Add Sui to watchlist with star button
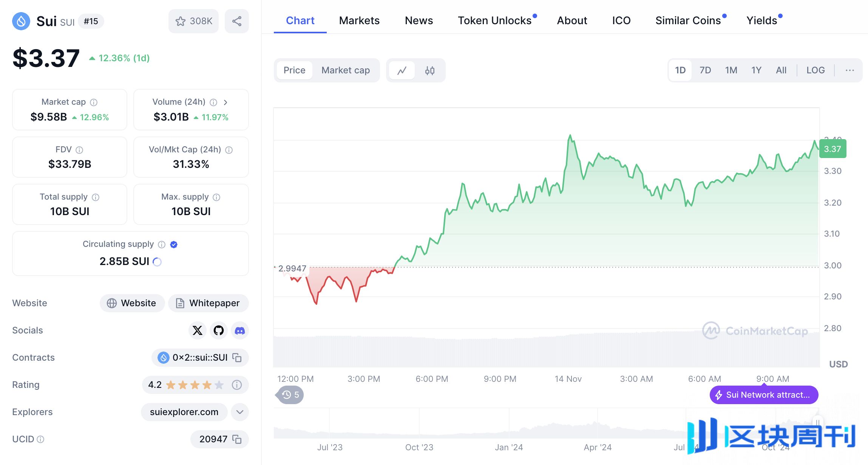The height and width of the screenshot is (465, 868). tap(193, 21)
